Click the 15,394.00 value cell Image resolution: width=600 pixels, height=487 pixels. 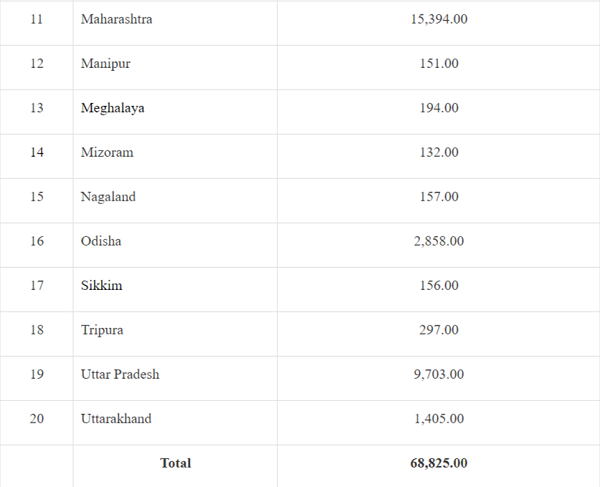[439, 19]
